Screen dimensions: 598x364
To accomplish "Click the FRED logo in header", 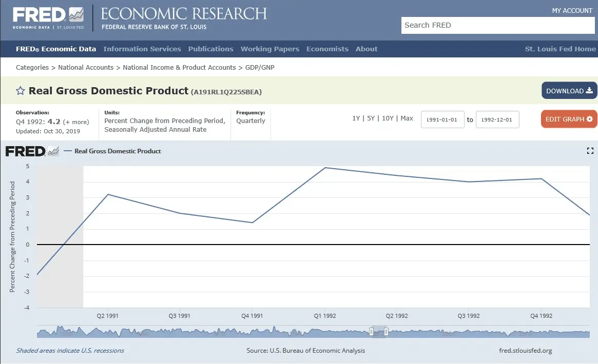I will click(x=48, y=18).
